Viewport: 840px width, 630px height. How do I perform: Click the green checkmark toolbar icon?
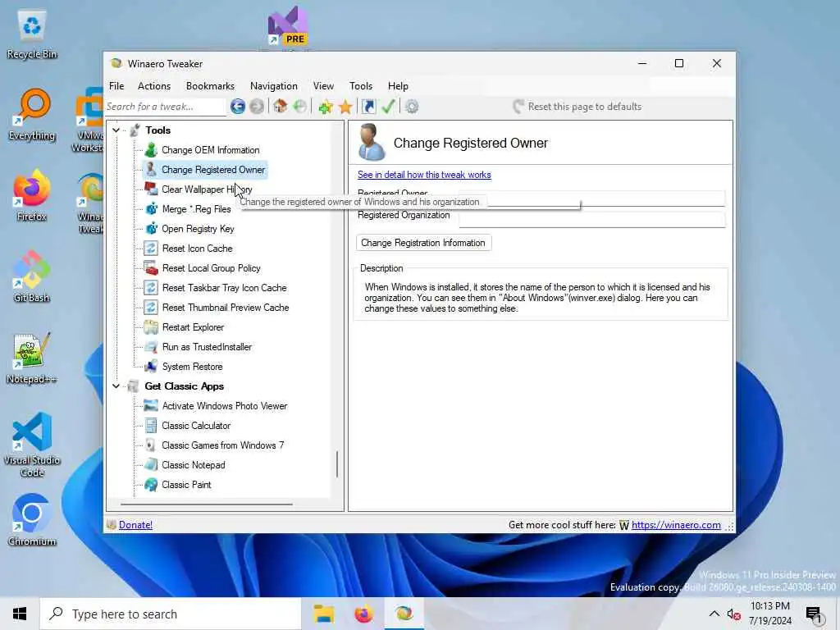[388, 106]
